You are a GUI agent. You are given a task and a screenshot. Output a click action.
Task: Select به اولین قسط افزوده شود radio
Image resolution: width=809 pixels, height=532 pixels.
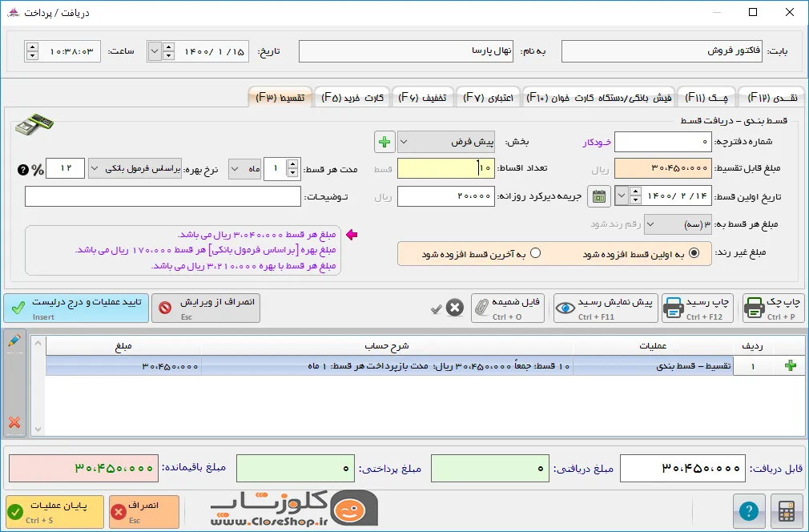click(694, 253)
